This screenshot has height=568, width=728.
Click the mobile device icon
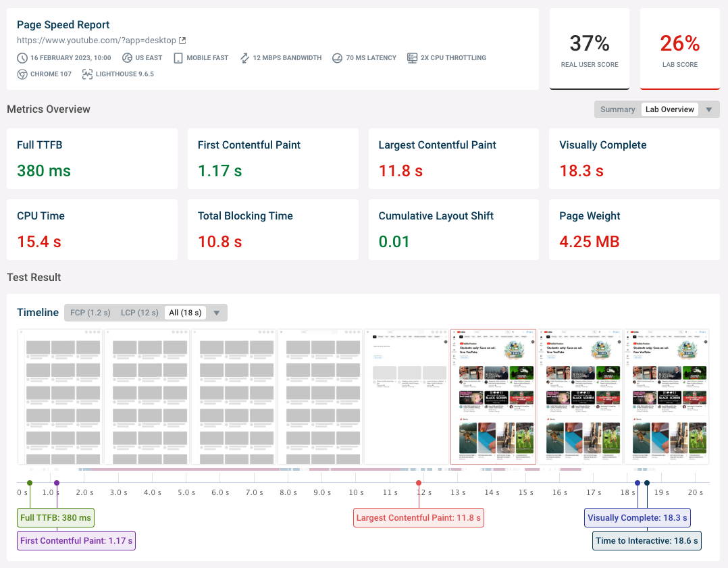point(178,58)
